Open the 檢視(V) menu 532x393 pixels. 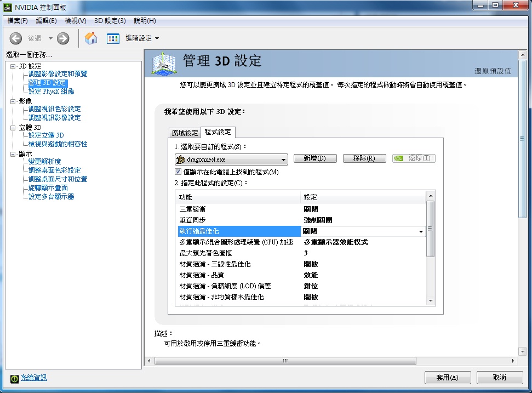pos(75,21)
